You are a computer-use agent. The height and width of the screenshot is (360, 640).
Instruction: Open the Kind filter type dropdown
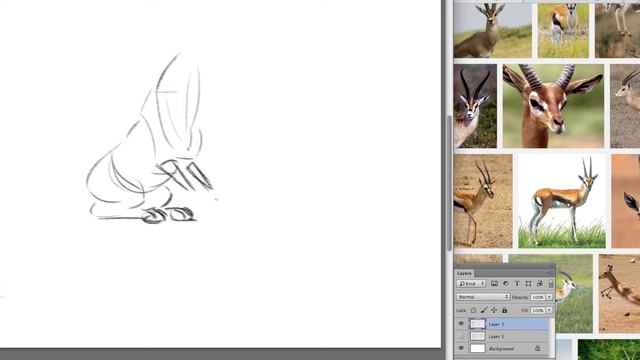pos(471,283)
